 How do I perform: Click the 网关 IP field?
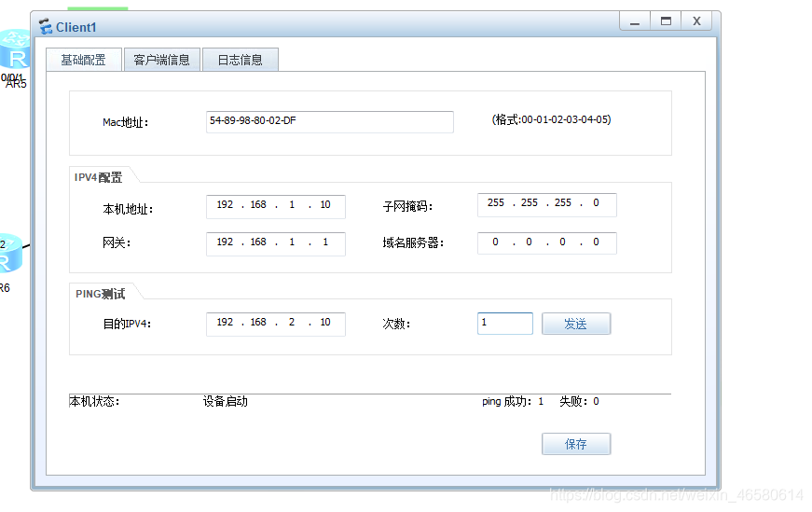[x=276, y=243]
